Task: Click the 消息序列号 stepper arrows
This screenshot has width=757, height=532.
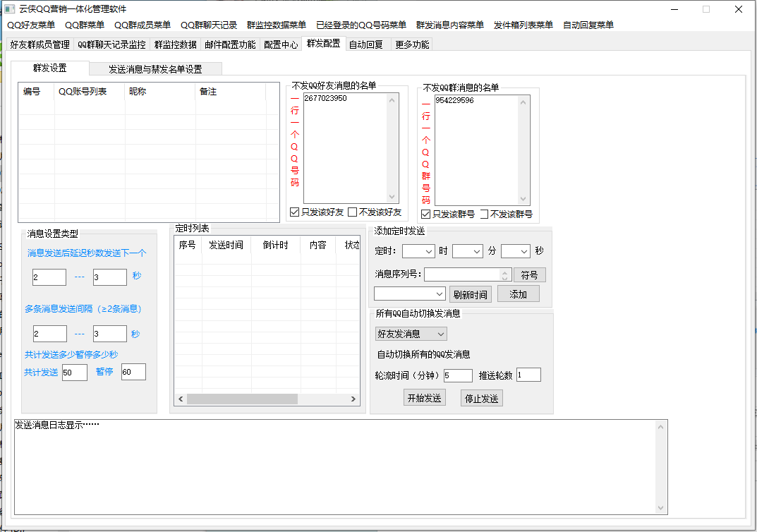Action: click(x=504, y=274)
